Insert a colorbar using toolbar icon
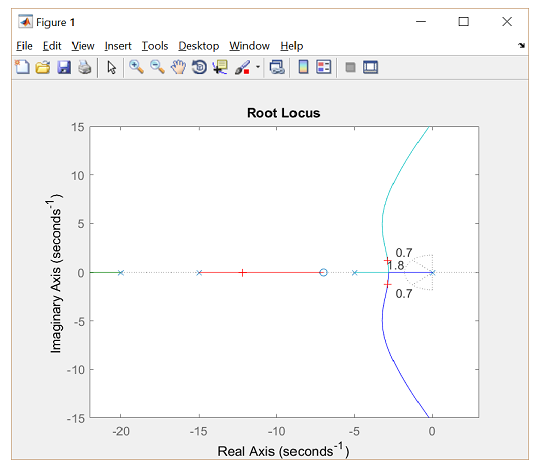The width and height of the screenshot is (540, 469). (303, 67)
